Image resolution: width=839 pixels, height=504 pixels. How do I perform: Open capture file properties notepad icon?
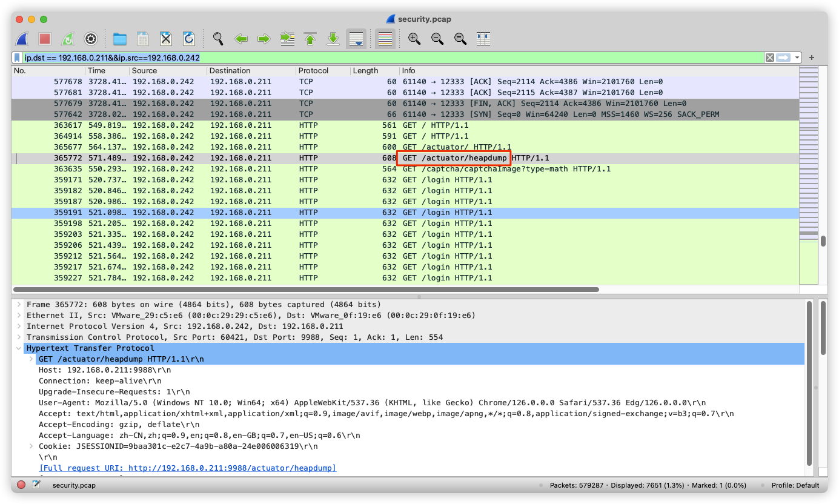tap(36, 485)
